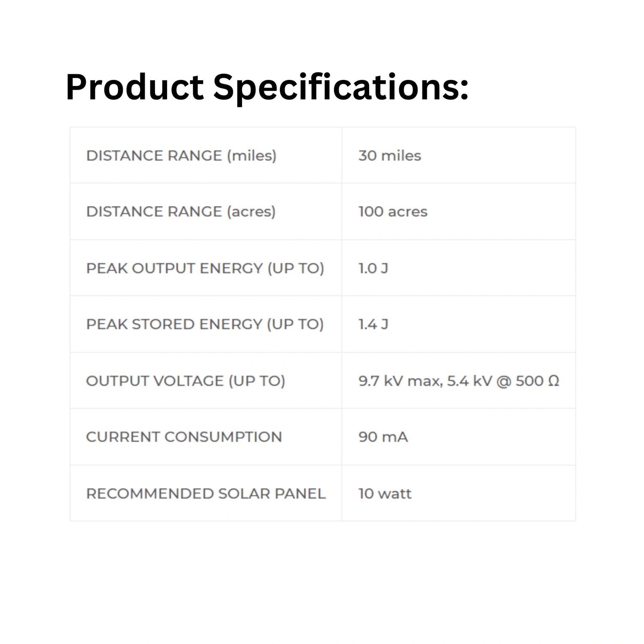Click the 1.4 J value

(x=373, y=324)
